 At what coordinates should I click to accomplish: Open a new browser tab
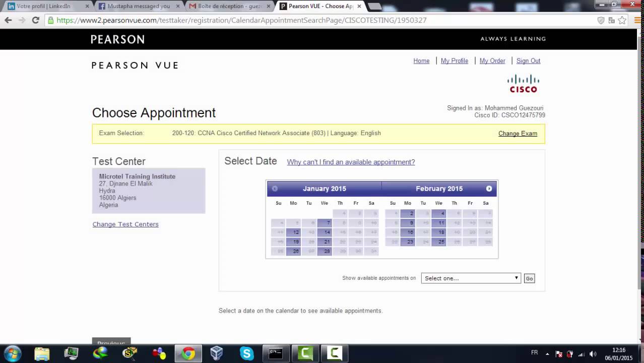click(x=374, y=7)
